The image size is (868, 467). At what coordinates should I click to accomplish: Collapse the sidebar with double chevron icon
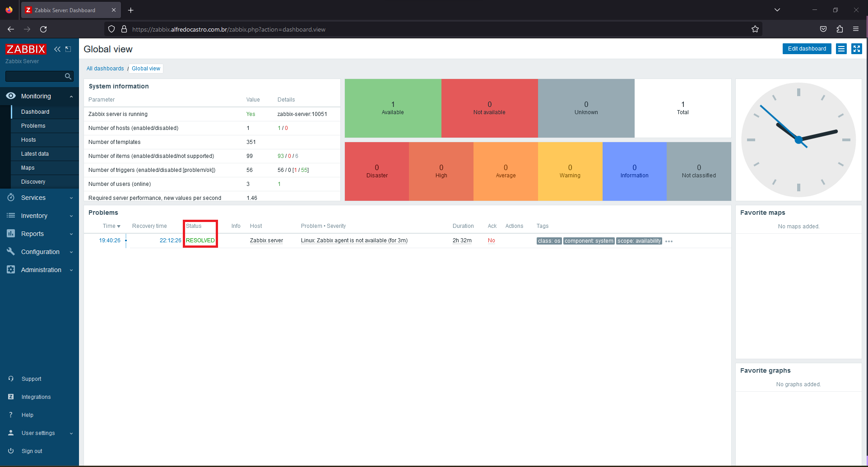point(57,49)
